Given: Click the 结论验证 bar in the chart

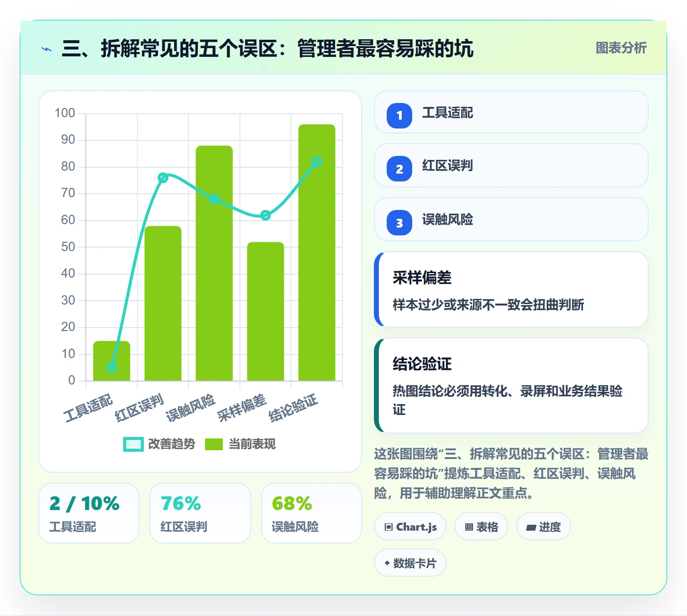Looking at the screenshot, I should [317, 253].
